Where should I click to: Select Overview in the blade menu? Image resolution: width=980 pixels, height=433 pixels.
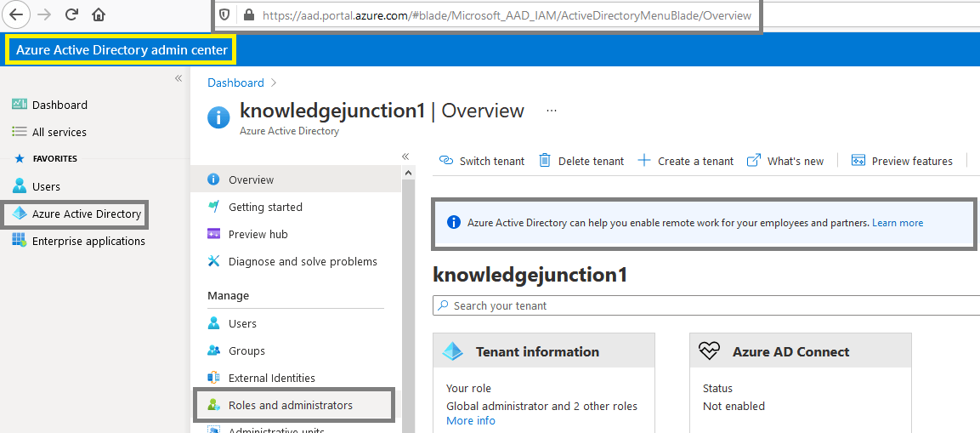(x=296, y=179)
